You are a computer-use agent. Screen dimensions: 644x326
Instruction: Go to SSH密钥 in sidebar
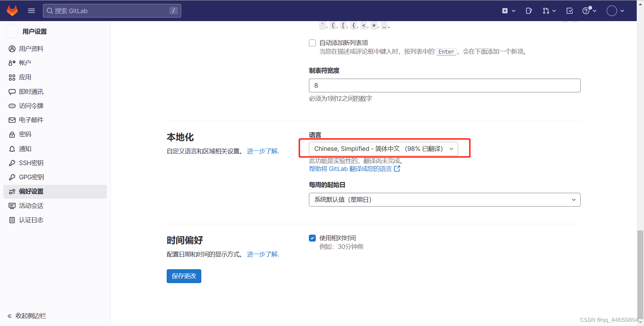55,163
